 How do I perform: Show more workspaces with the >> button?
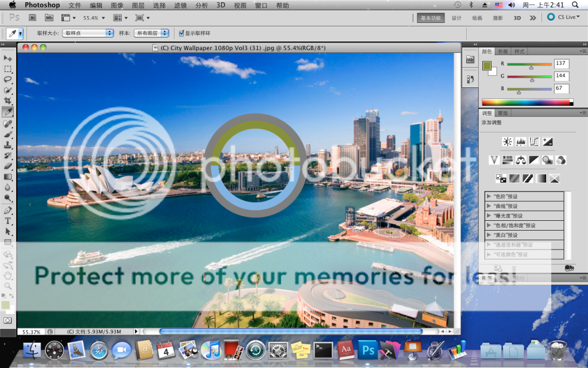point(532,18)
